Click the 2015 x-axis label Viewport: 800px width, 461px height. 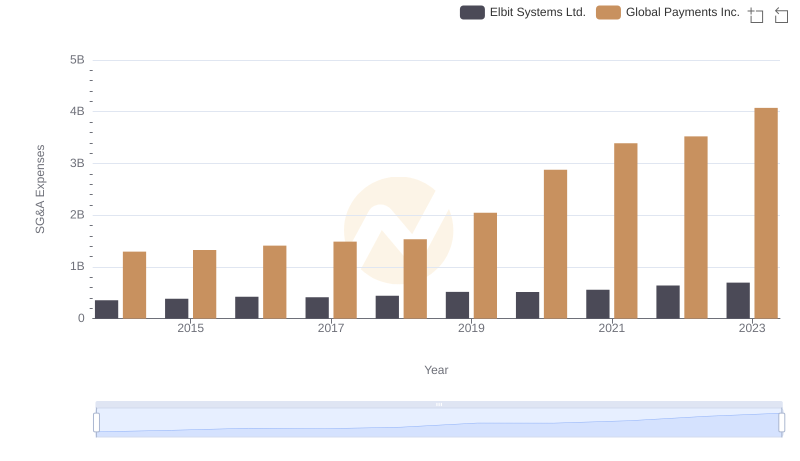click(x=190, y=328)
